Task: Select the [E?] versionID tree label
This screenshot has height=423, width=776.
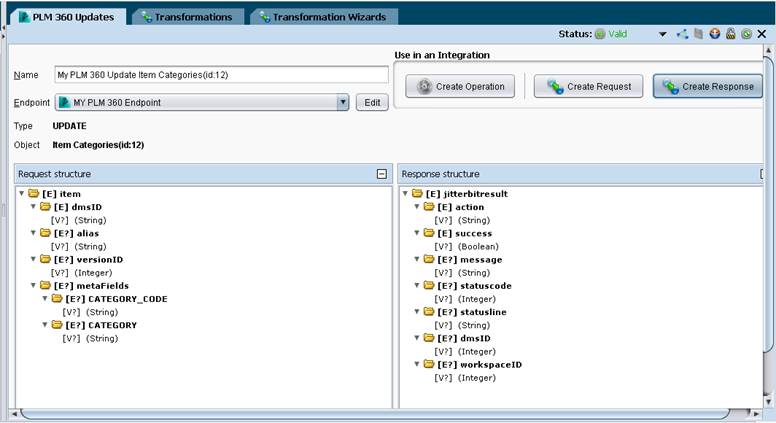Action: pos(89,259)
